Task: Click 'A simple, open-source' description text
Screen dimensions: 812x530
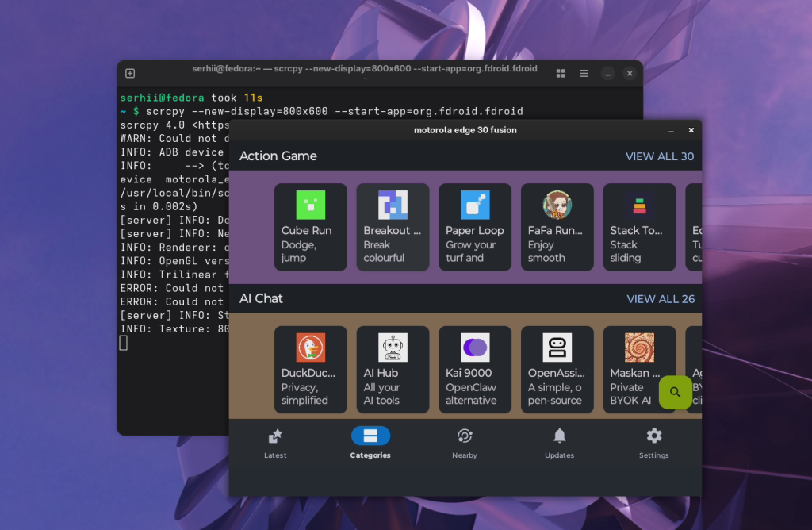Action: click(554, 394)
